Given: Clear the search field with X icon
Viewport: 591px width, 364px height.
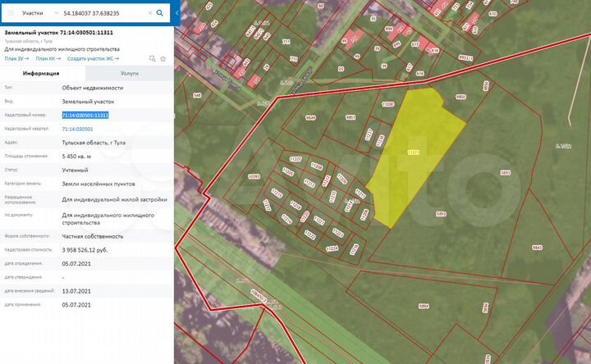Looking at the screenshot, I should point(149,13).
